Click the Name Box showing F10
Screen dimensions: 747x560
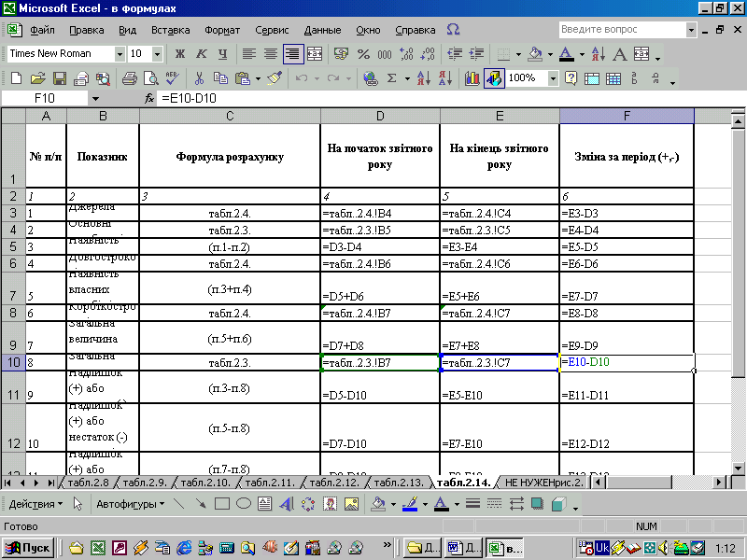pos(45,98)
